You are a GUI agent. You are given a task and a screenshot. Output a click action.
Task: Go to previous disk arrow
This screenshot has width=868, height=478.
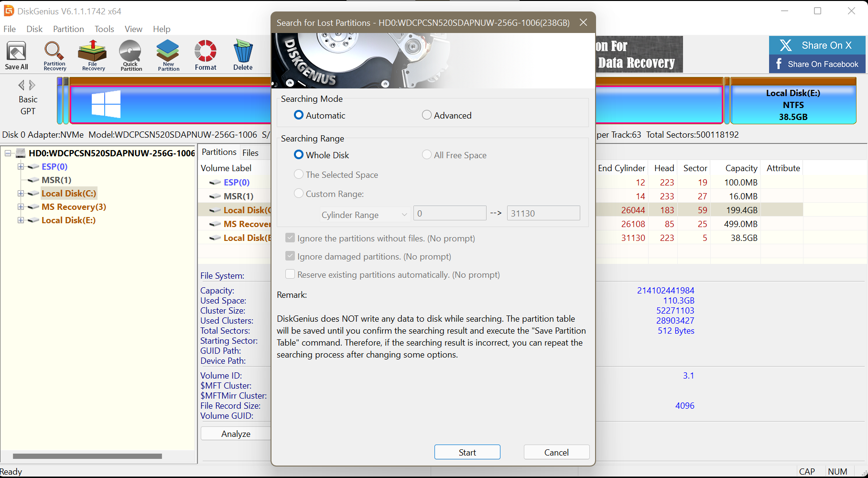click(x=21, y=85)
